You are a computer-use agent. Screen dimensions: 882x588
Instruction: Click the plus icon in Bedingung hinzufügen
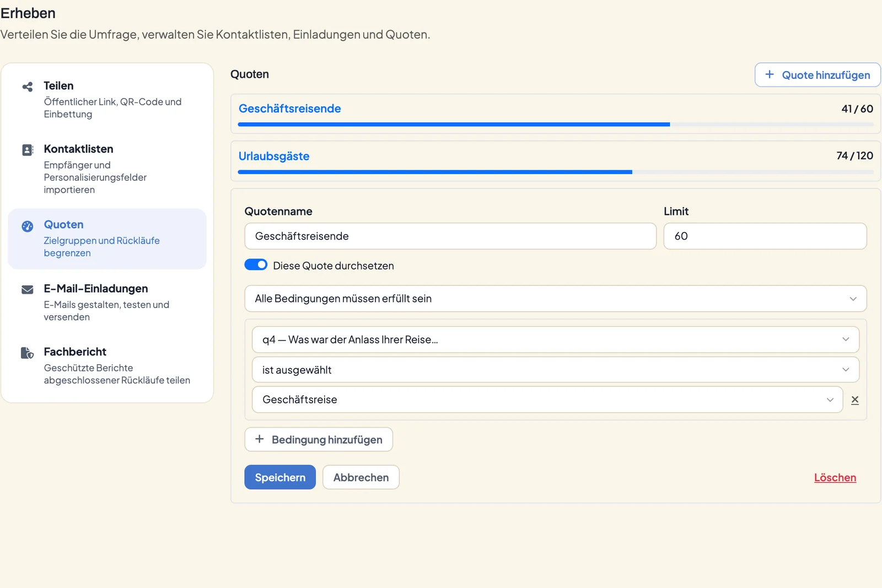pyautogui.click(x=260, y=439)
